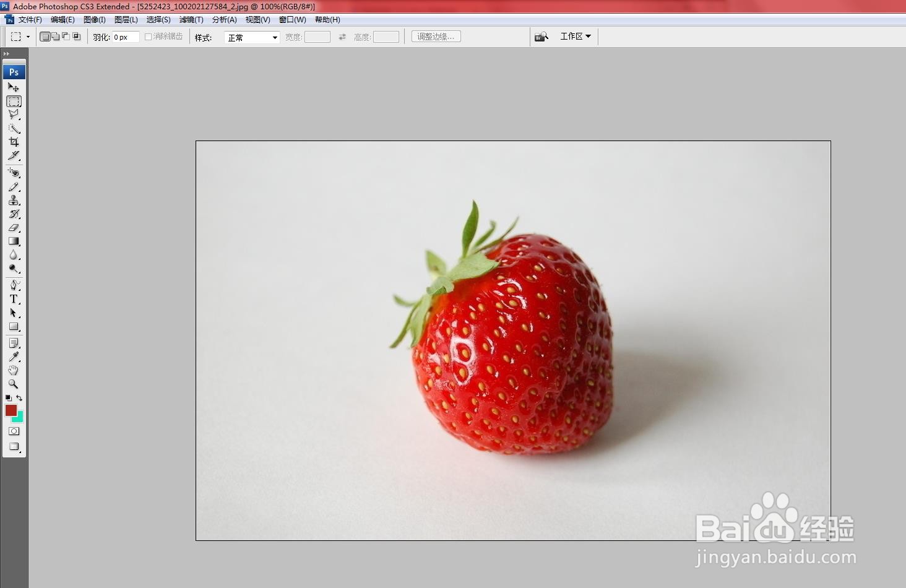
Task: Click the 羽化 feather input field
Action: (126, 37)
